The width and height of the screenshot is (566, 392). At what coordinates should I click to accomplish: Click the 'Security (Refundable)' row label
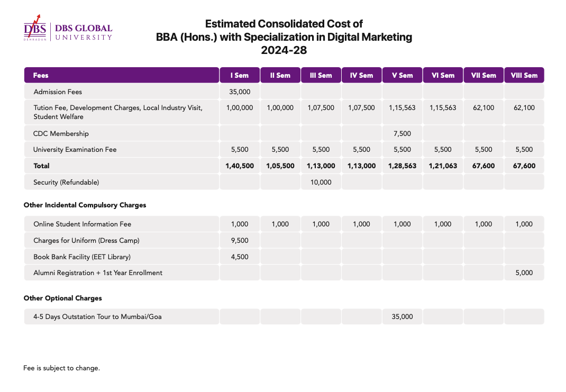point(66,183)
